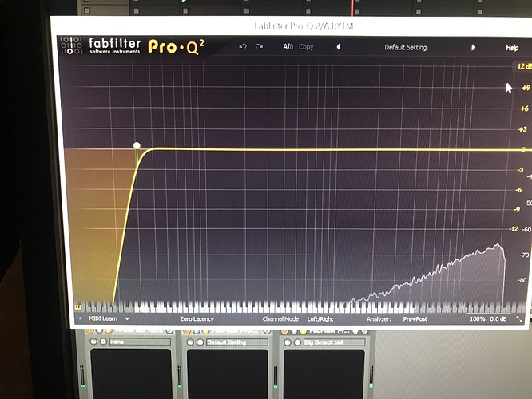Open Zero Latency processing mode menu

pyautogui.click(x=197, y=319)
